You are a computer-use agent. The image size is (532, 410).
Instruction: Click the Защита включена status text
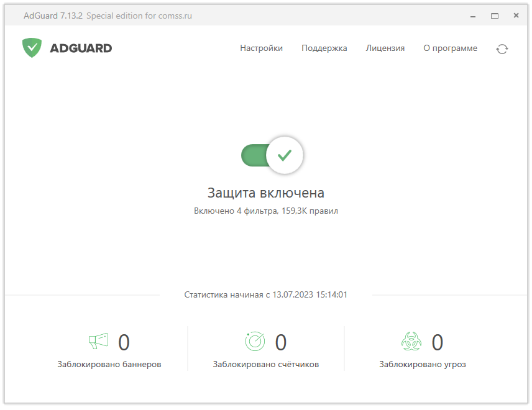(x=265, y=193)
